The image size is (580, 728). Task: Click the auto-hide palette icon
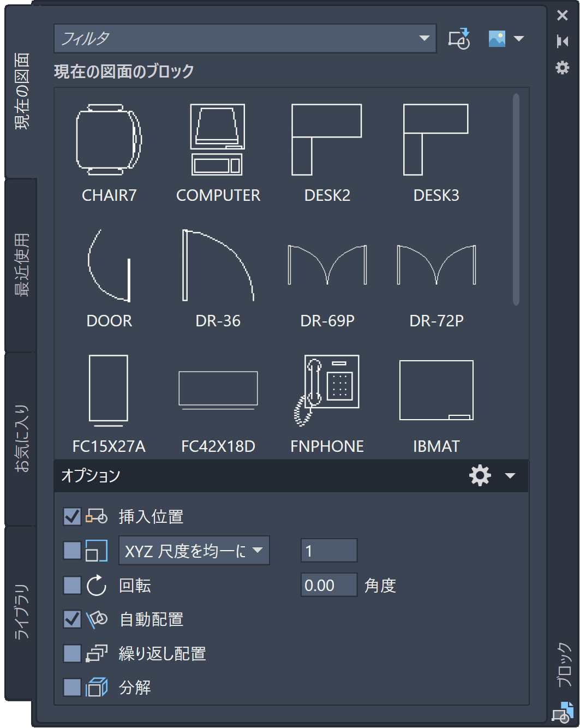click(562, 41)
